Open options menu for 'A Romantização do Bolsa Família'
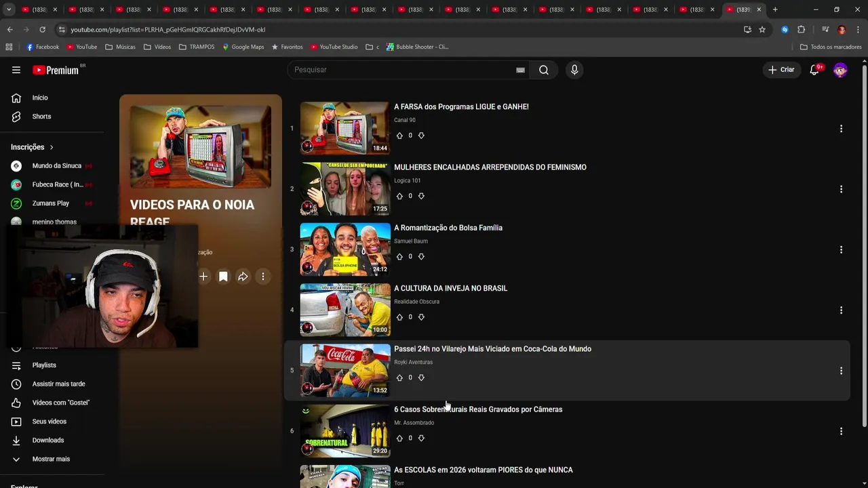The height and width of the screenshot is (488, 868). (841, 249)
